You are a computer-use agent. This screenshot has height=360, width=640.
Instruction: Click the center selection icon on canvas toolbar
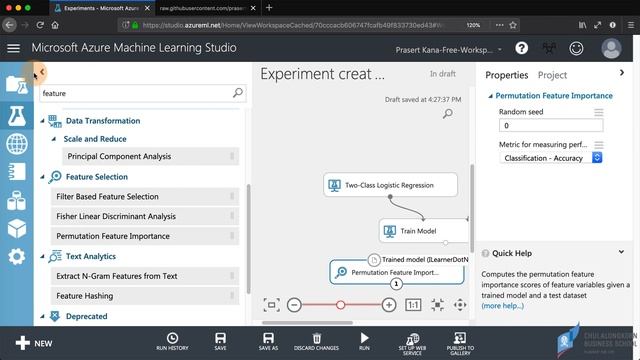[437, 305]
